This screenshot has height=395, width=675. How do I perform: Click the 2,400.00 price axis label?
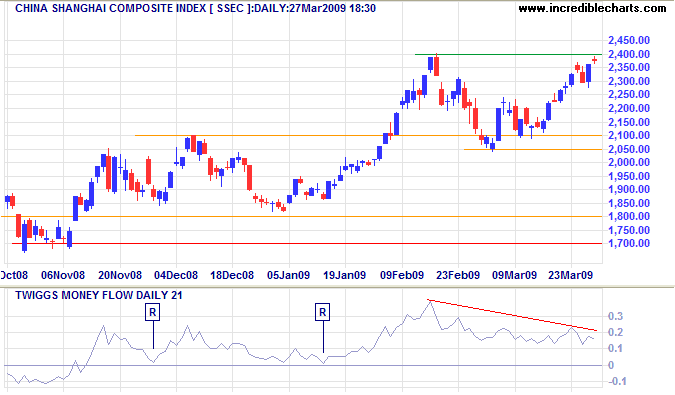(x=629, y=54)
